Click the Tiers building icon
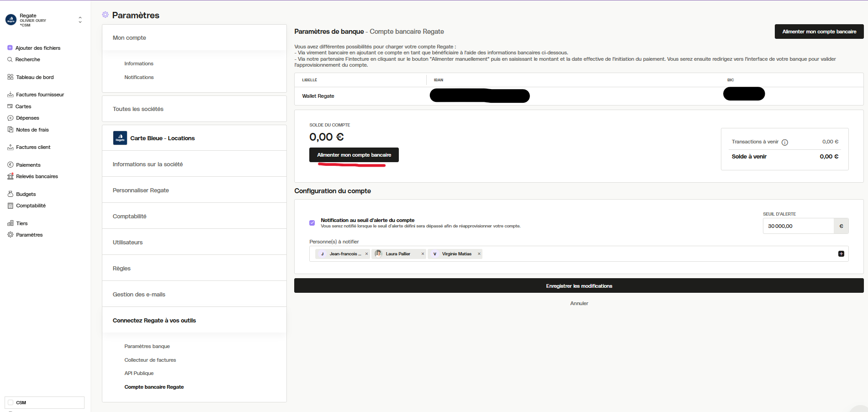This screenshot has height=412, width=868. [10, 223]
